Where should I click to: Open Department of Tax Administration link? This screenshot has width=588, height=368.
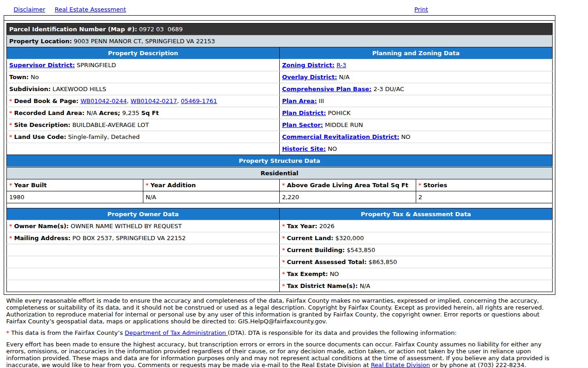[176, 333]
